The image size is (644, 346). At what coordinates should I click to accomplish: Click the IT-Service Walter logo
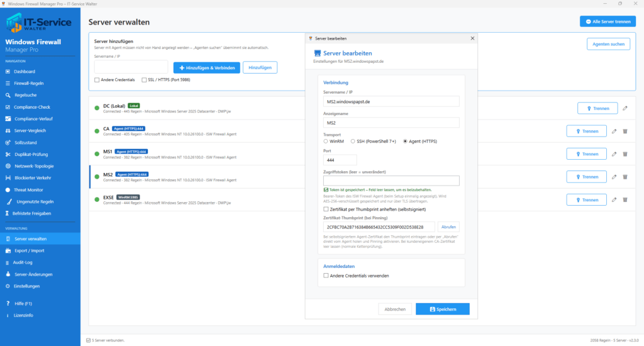38,23
